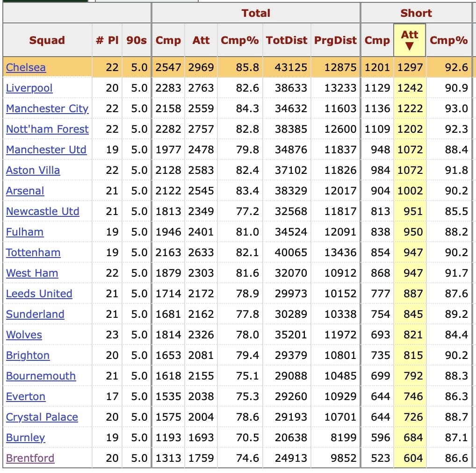Open the Brighton squad link
Viewport: 476px width, 473px height.
tap(28, 355)
